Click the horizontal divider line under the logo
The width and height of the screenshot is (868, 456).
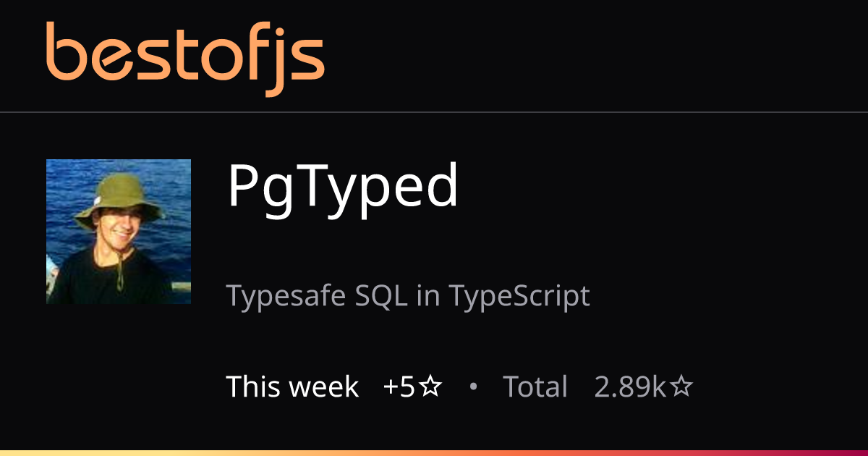pyautogui.click(x=434, y=112)
